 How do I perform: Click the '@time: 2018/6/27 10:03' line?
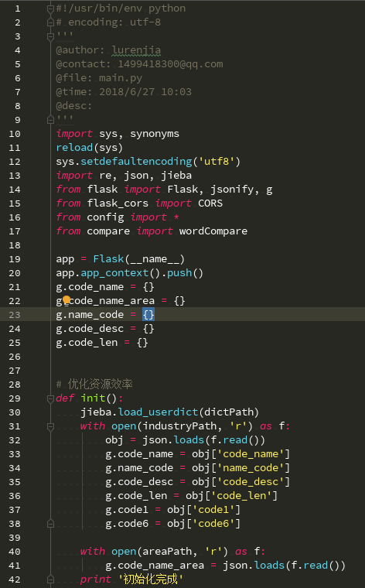point(124,92)
